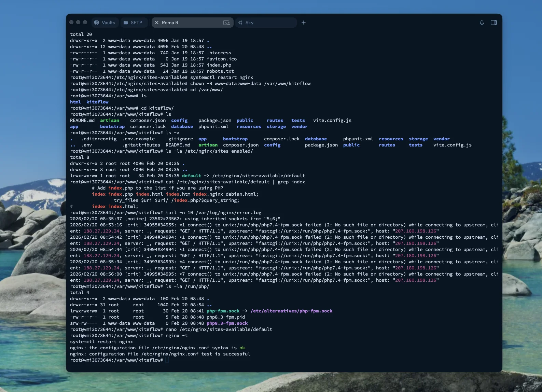This screenshot has height=392, width=542.
Task: Click the "nginx -t" command text
Action: (177, 335)
